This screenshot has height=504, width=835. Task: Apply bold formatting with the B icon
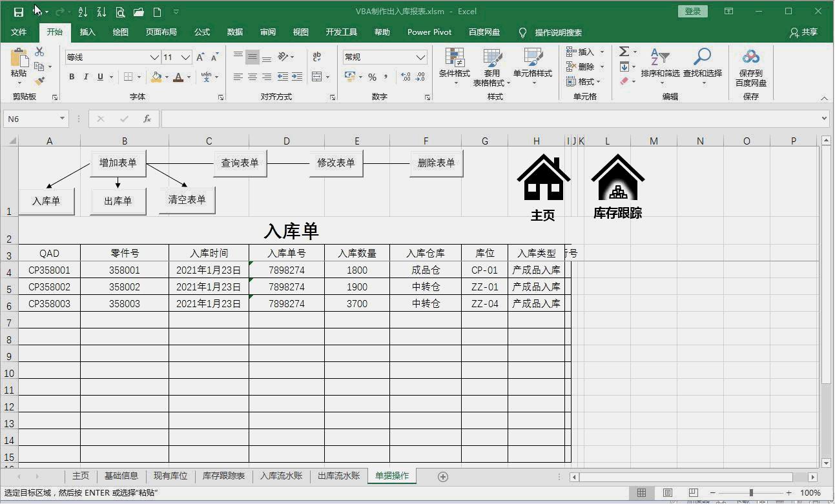[71, 77]
